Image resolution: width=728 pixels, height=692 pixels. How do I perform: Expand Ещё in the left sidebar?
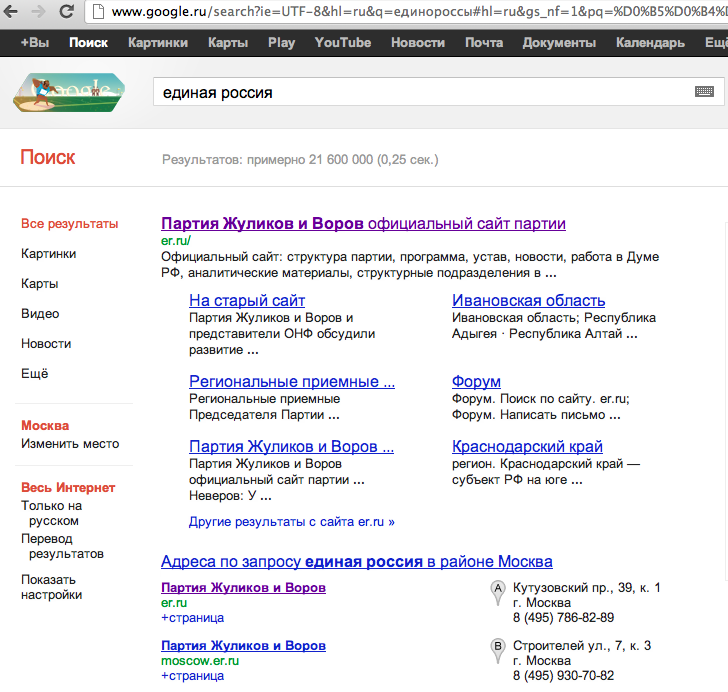click(x=34, y=374)
